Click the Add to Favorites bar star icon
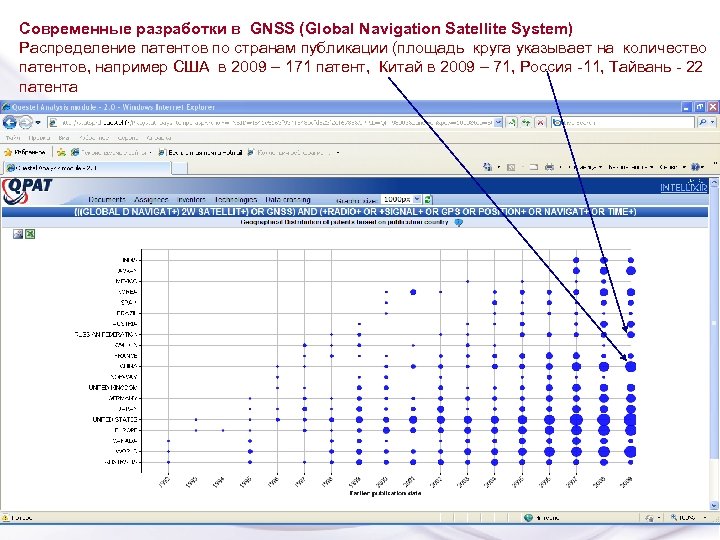 pos(61,152)
